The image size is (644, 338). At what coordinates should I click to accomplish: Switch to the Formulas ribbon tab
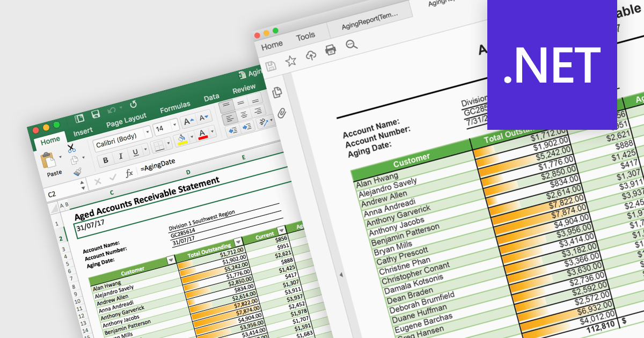point(175,106)
